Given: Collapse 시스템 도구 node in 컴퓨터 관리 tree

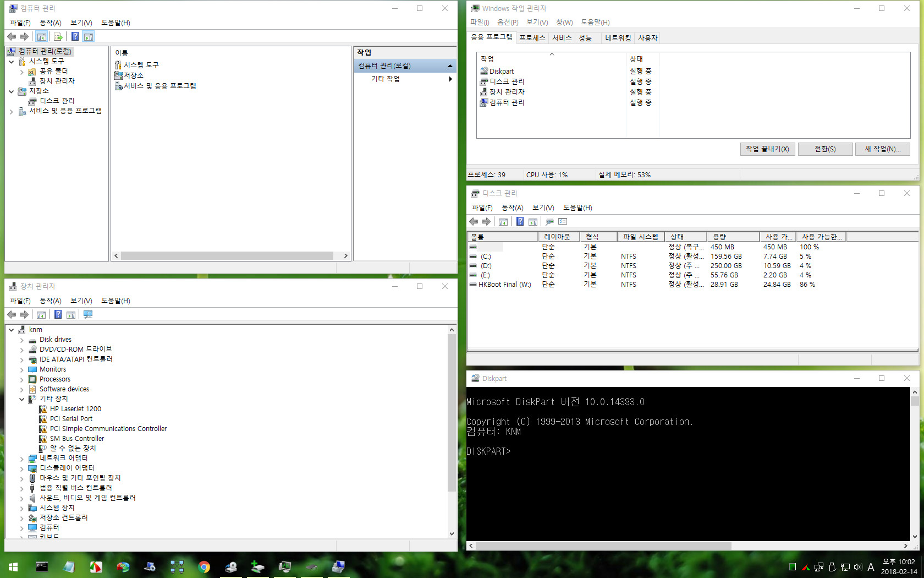Looking at the screenshot, I should click(x=11, y=62).
